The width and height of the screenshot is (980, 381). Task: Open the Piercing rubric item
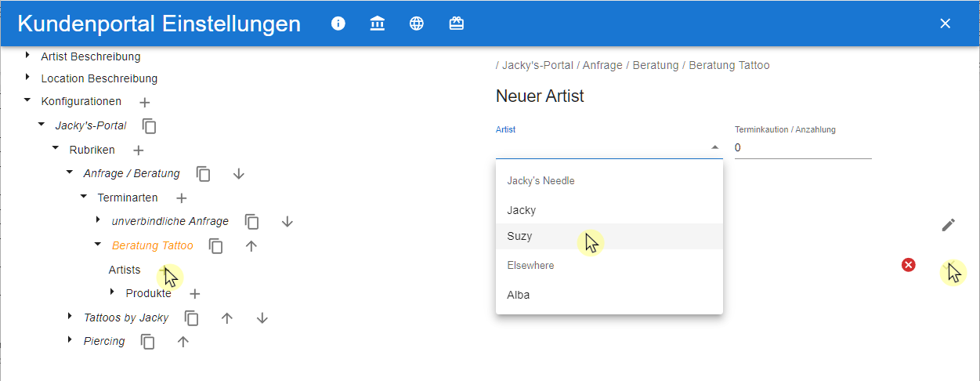click(104, 341)
